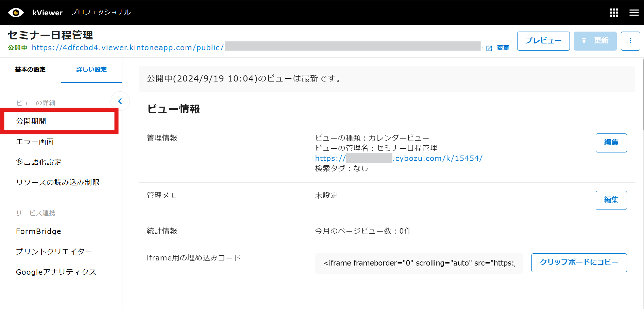Open the apps grid menu

(613, 13)
